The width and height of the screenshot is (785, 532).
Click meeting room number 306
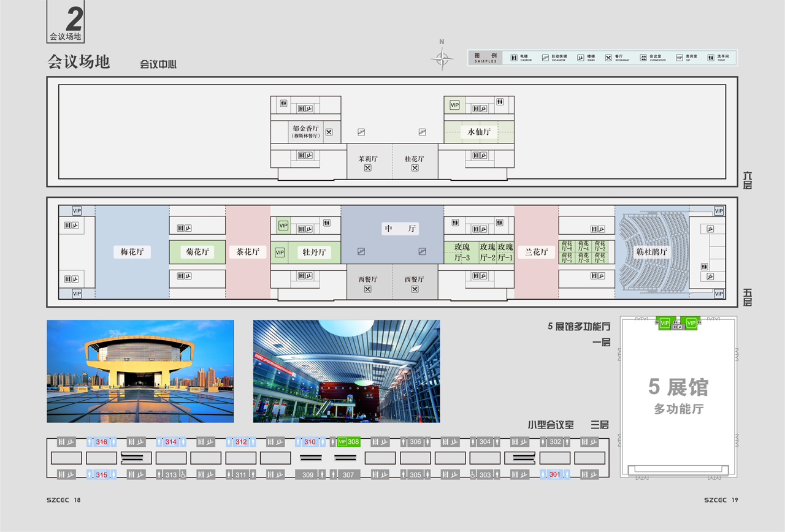pyautogui.click(x=415, y=442)
